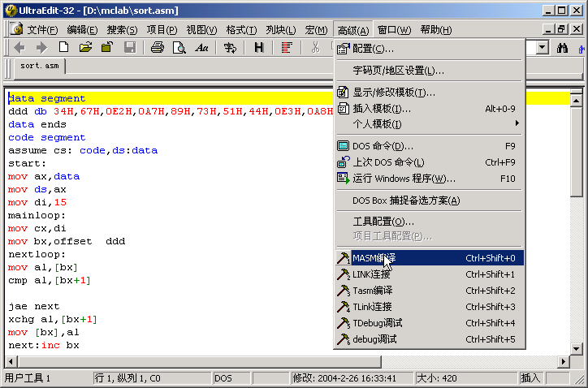The height and width of the screenshot is (388, 588).
Task: Print the document using the printer icon
Action: click(x=157, y=48)
